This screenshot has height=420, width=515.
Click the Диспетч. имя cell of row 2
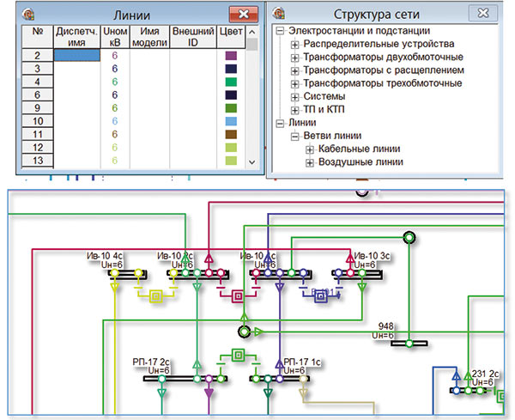pos(77,55)
